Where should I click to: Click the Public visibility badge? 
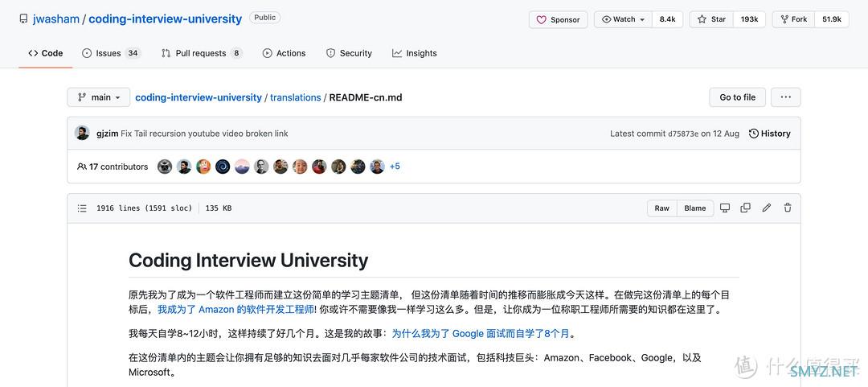(264, 18)
